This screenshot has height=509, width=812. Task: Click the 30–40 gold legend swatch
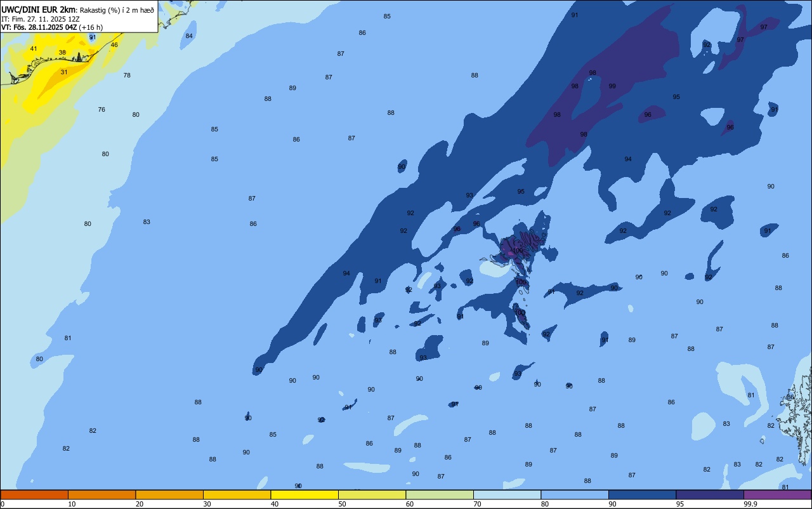(x=237, y=494)
